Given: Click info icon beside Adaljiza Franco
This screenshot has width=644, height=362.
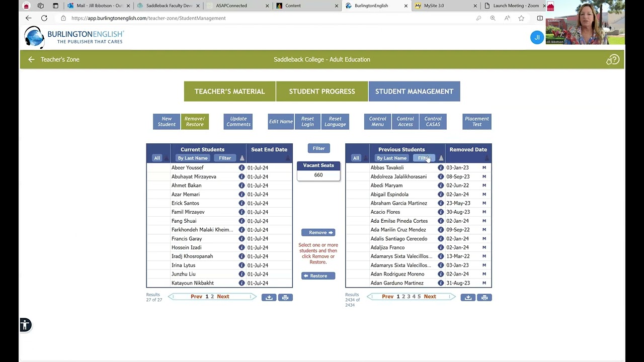Looking at the screenshot, I should (441, 247).
